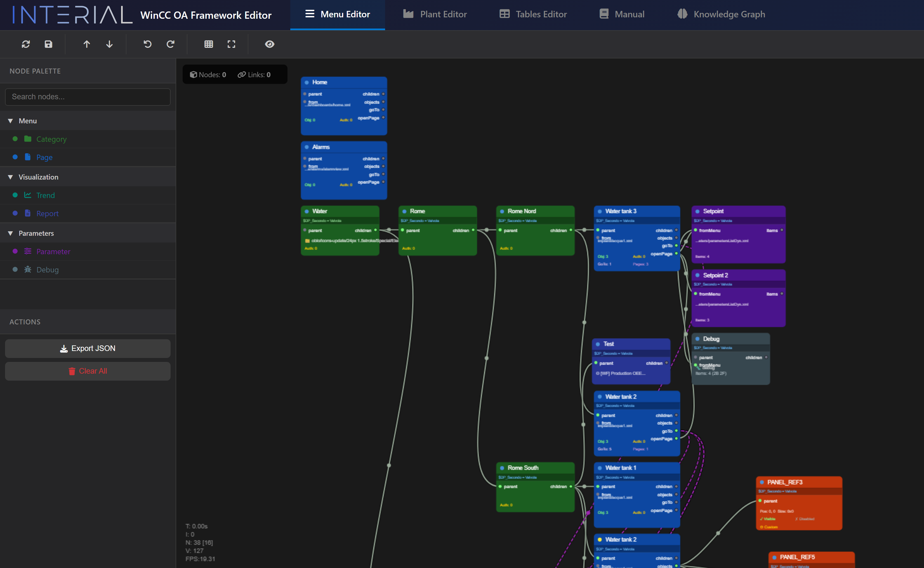This screenshot has height=568, width=924.
Task: Click the move-up arrow icon
Action: pos(86,44)
